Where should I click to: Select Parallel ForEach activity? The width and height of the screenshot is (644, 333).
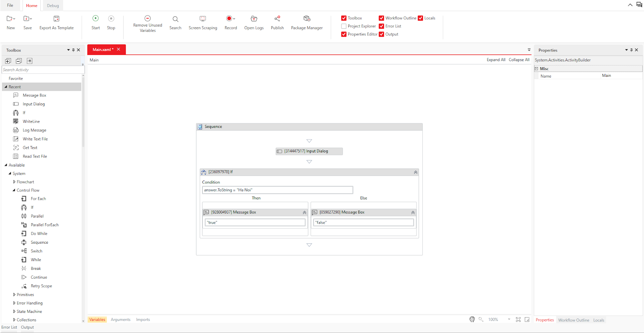(x=45, y=225)
